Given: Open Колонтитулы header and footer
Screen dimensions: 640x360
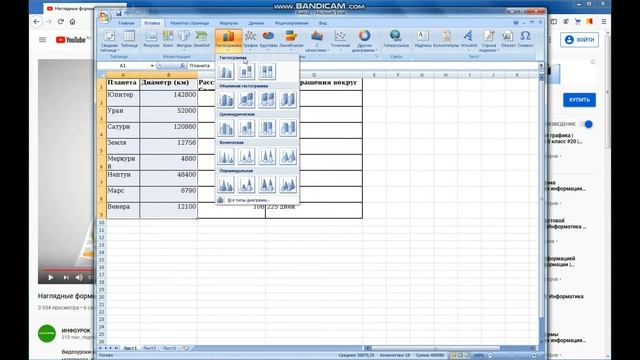Looking at the screenshot, I should pos(446,39).
